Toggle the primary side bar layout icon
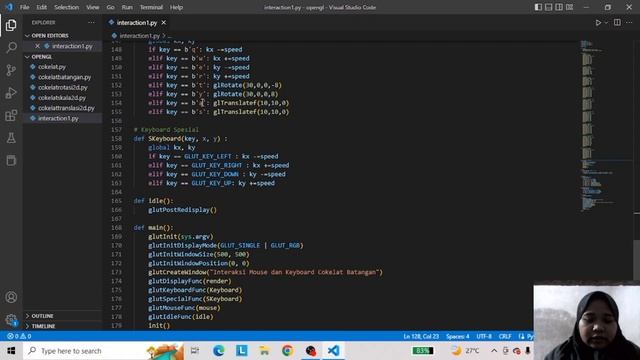640x360 pixels. pos(538,7)
